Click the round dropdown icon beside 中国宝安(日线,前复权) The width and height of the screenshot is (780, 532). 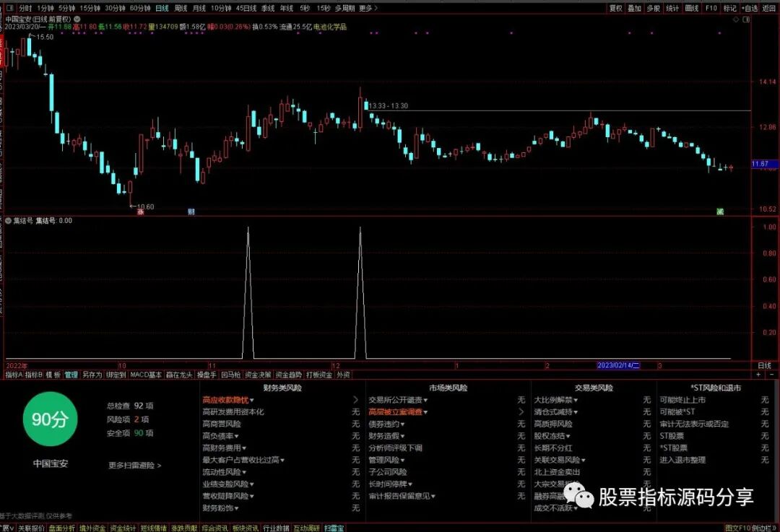77,19
